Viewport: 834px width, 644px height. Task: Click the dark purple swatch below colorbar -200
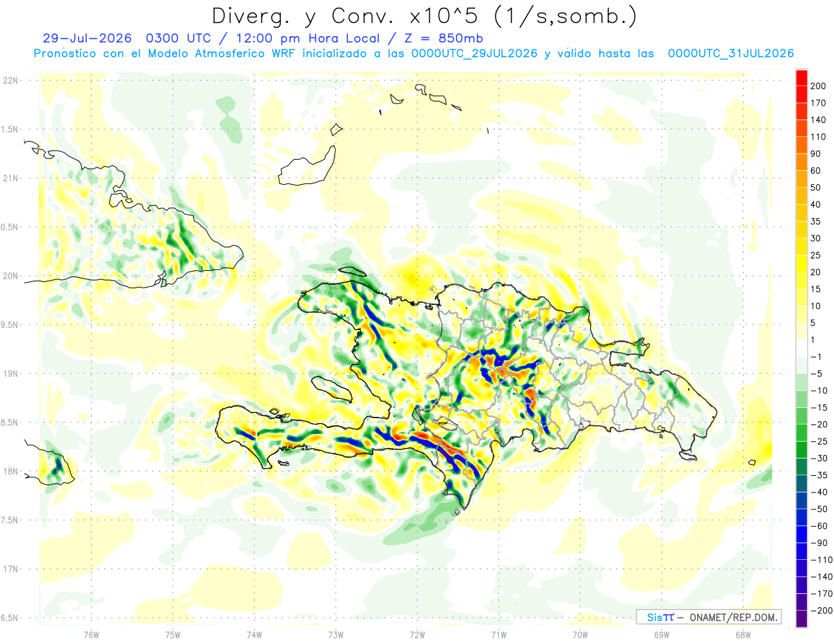pyautogui.click(x=801, y=618)
